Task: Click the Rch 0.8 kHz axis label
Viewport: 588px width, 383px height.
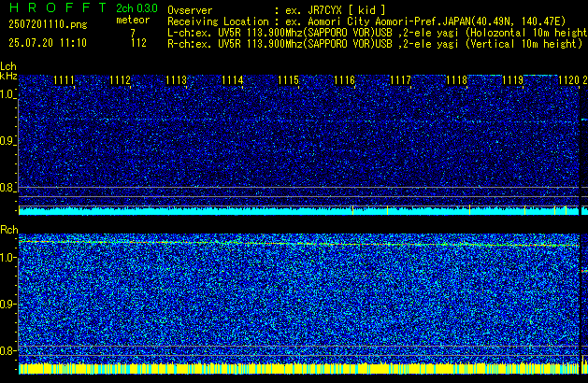Action: point(7,350)
